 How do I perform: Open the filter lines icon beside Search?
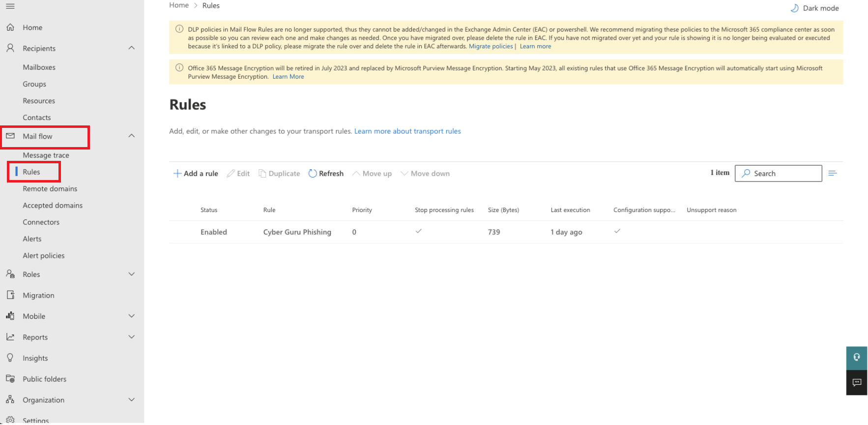(833, 173)
